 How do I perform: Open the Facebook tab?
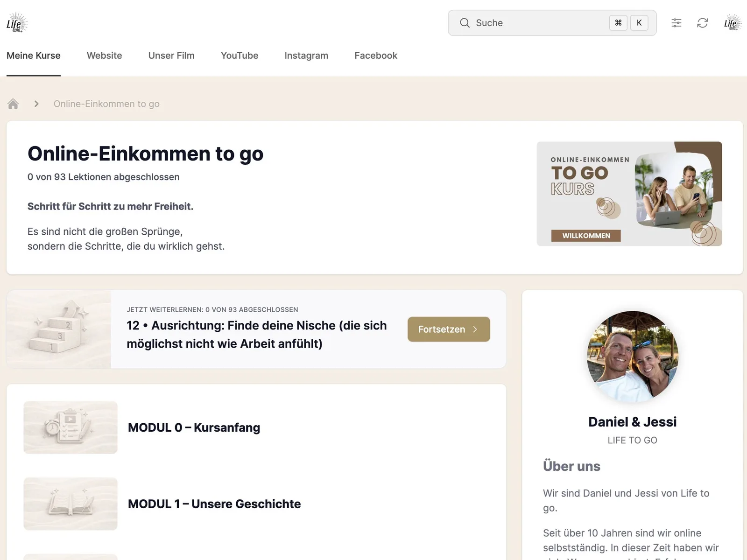click(376, 56)
